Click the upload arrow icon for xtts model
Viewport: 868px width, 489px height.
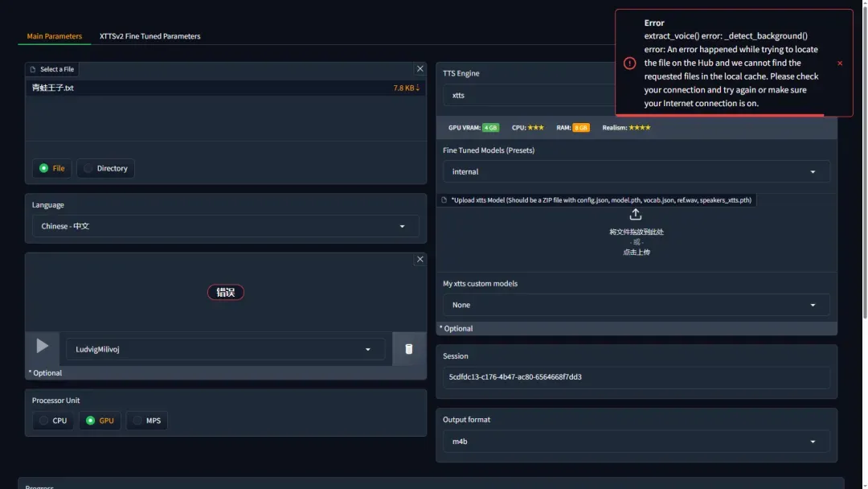tap(636, 214)
